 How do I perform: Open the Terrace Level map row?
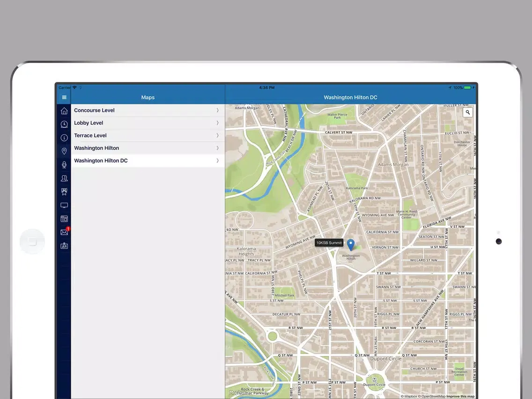[x=148, y=135]
